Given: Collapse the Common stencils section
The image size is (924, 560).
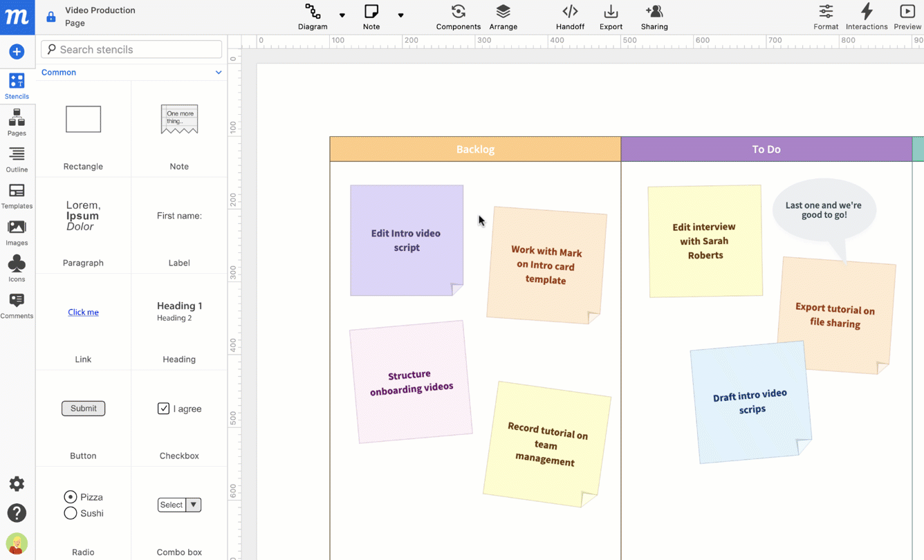Looking at the screenshot, I should 219,72.
